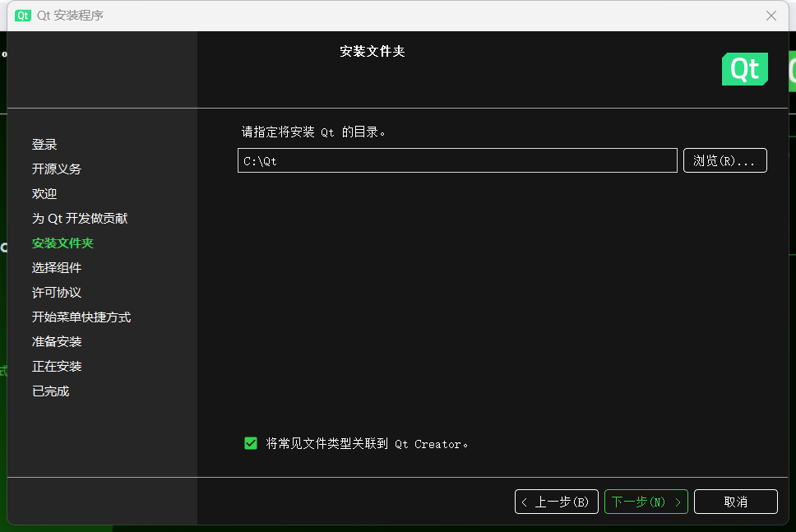Select 选择组件 step in sidebar

57,267
